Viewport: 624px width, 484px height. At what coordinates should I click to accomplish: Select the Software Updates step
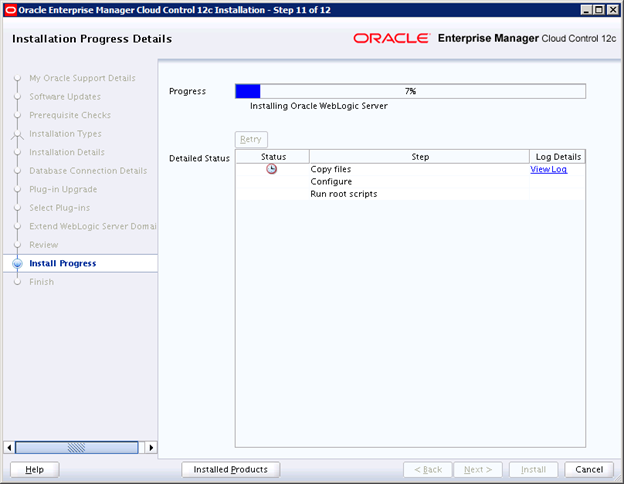pos(65,97)
